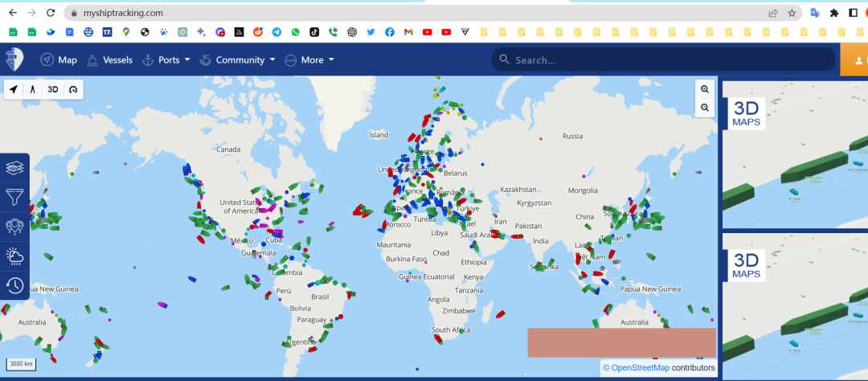Zoom in on the map
Image resolution: width=868 pixels, height=381 pixels.
(x=705, y=89)
